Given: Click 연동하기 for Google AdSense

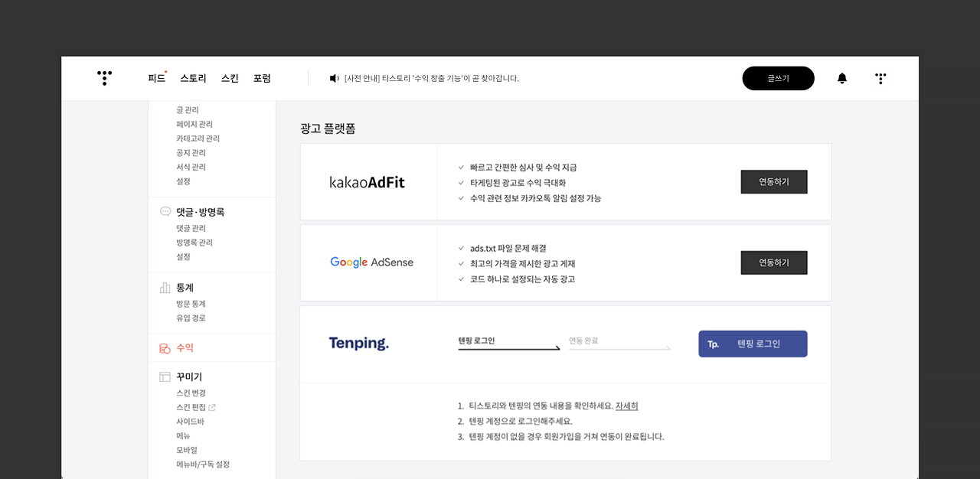Looking at the screenshot, I should (x=774, y=262).
